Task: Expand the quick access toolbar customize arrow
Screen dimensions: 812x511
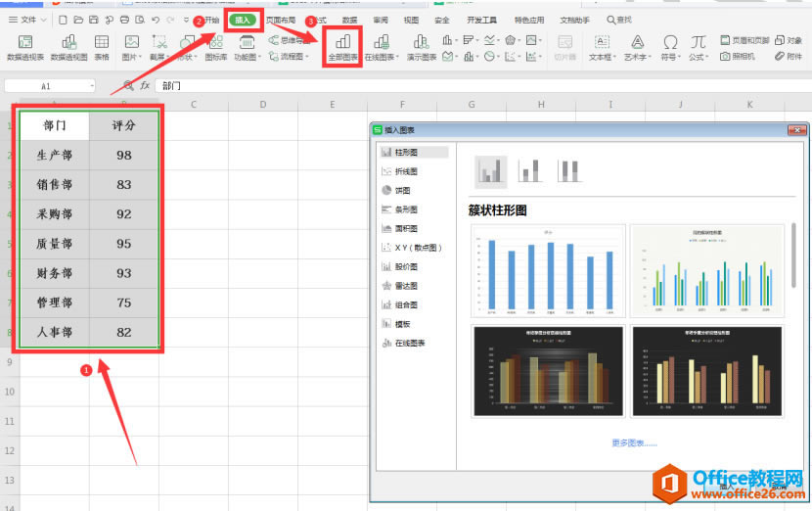Action: pyautogui.click(x=186, y=20)
